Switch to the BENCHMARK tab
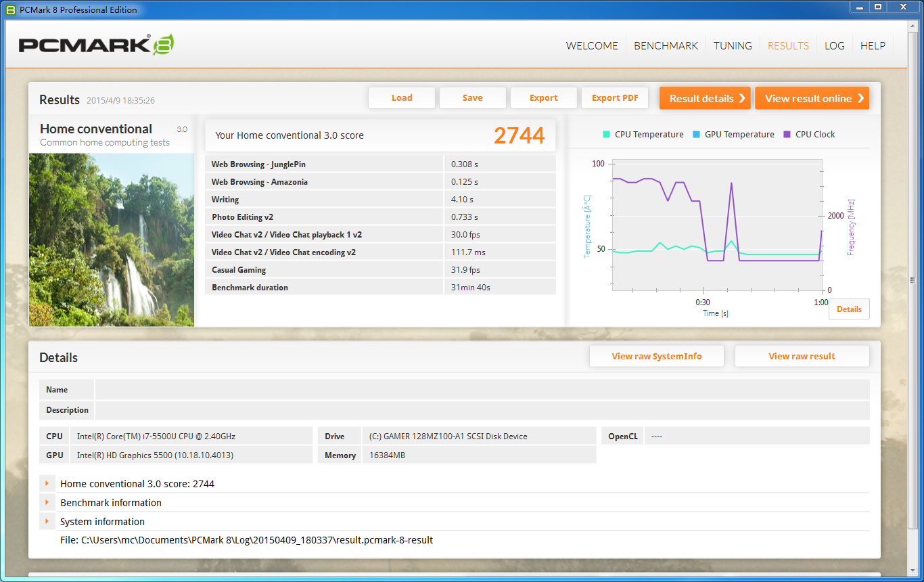The image size is (924, 582). point(666,46)
